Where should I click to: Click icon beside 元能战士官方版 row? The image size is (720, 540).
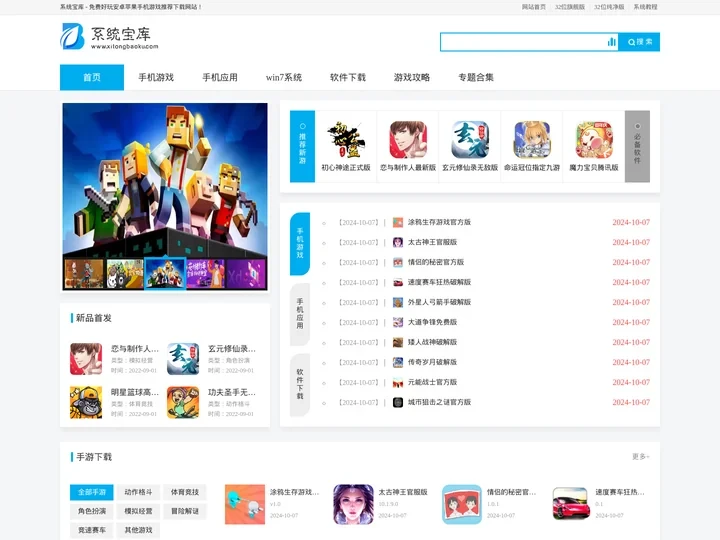coord(398,382)
